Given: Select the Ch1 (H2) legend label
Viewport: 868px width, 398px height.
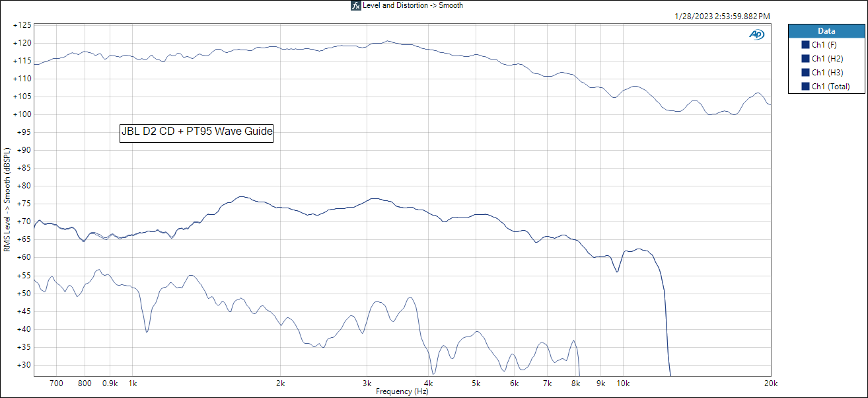Looking at the screenshot, I should click(x=827, y=59).
